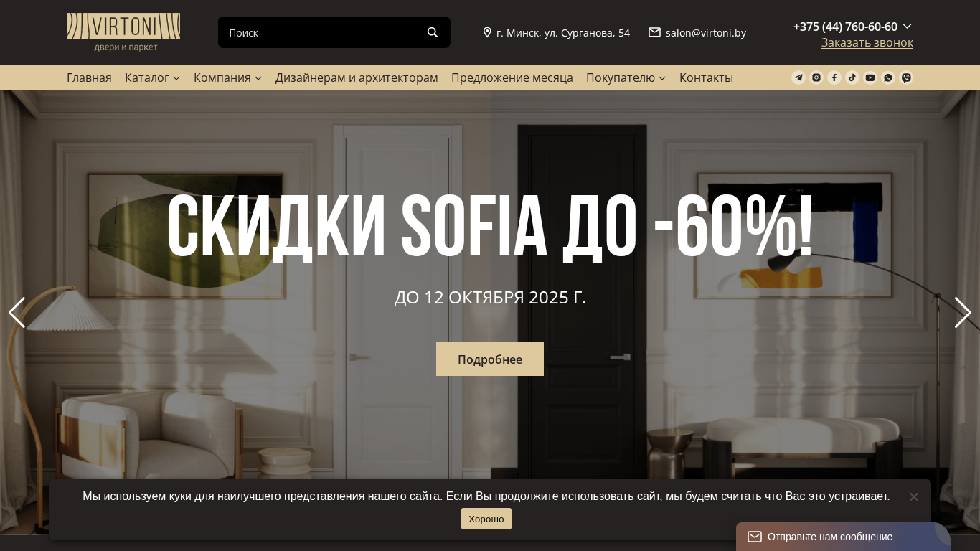Open the Viber social icon

906,77
